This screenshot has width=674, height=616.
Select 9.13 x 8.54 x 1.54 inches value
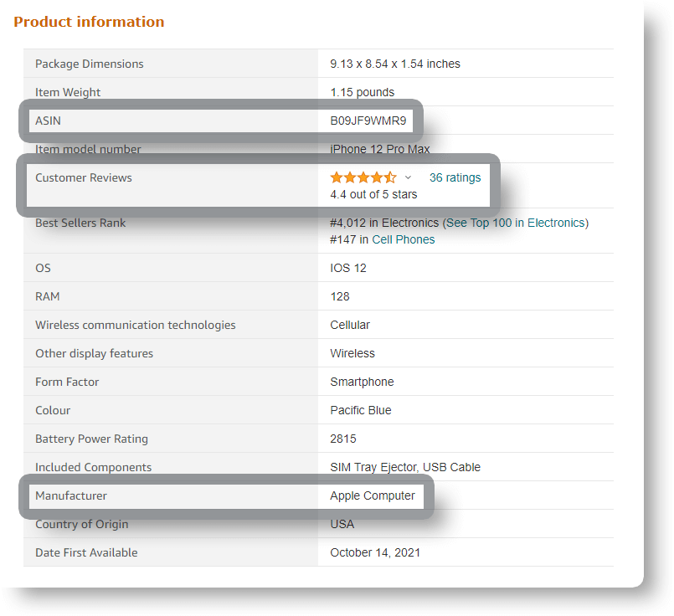coord(395,64)
